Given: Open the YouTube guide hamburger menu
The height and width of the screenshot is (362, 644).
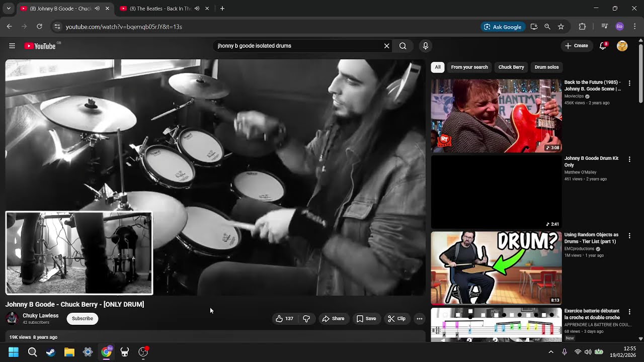Looking at the screenshot, I should coord(12,46).
